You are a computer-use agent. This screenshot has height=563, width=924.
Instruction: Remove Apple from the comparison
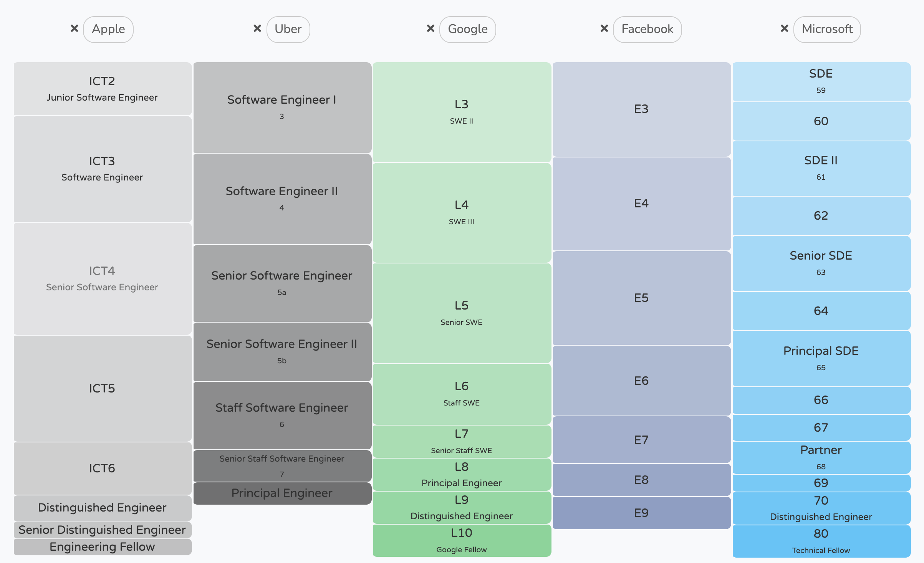click(73, 28)
